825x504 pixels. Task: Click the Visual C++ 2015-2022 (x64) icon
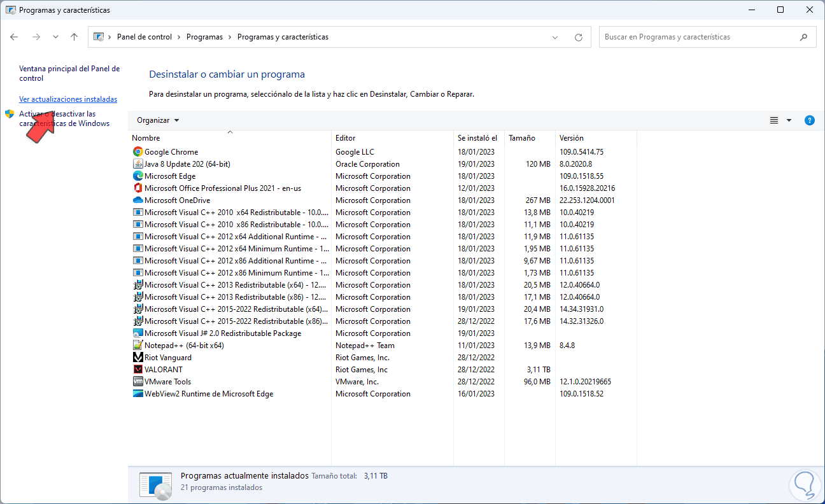138,309
